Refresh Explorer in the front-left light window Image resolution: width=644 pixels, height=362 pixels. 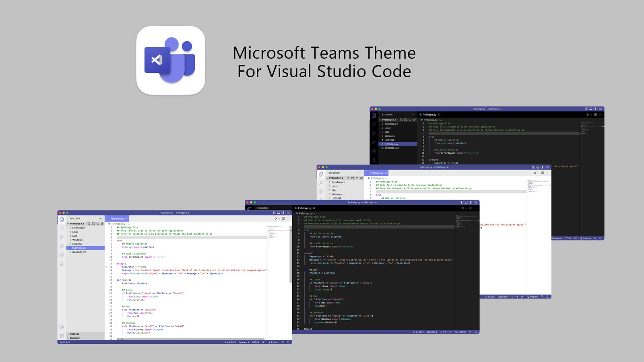pyautogui.click(x=98, y=224)
